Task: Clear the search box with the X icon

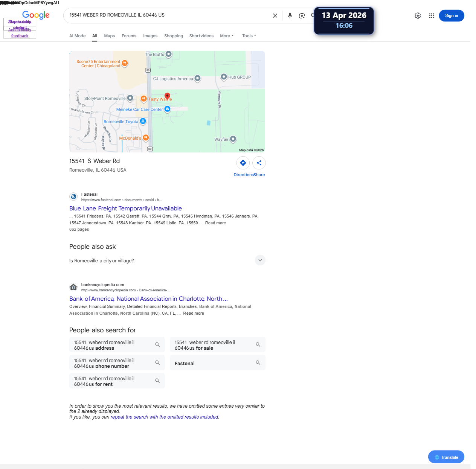Action: [x=275, y=15]
